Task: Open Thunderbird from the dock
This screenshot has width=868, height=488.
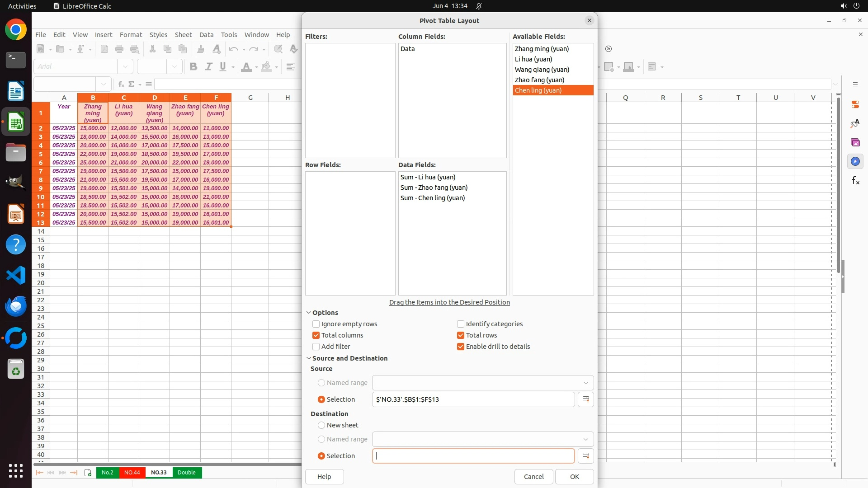Action: [x=16, y=306]
